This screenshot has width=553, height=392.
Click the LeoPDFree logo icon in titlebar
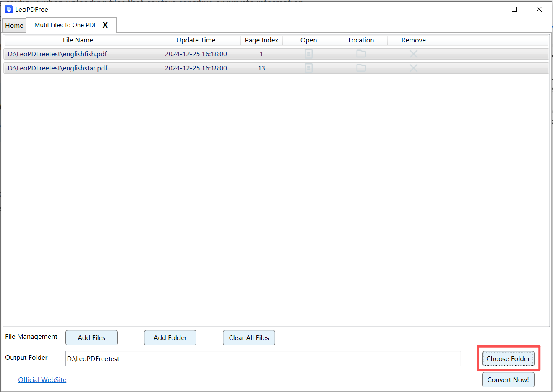click(8, 9)
